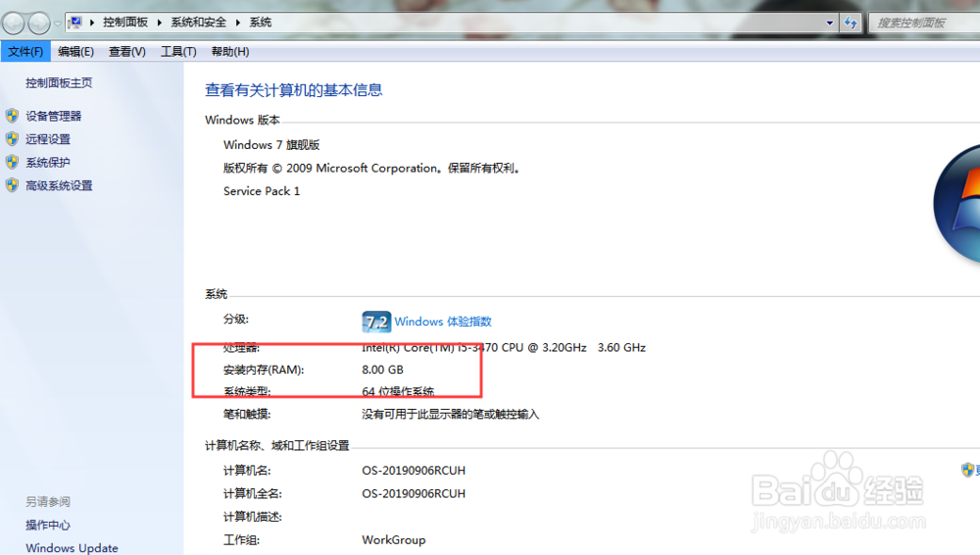Image resolution: width=980 pixels, height=555 pixels.
Task: Open the 编辑(E) menu
Action: pyautogui.click(x=75, y=51)
